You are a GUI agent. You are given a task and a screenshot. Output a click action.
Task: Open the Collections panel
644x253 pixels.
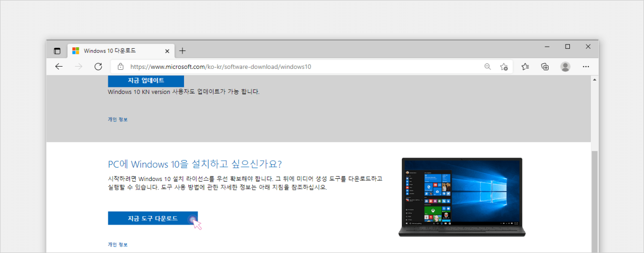pos(545,67)
